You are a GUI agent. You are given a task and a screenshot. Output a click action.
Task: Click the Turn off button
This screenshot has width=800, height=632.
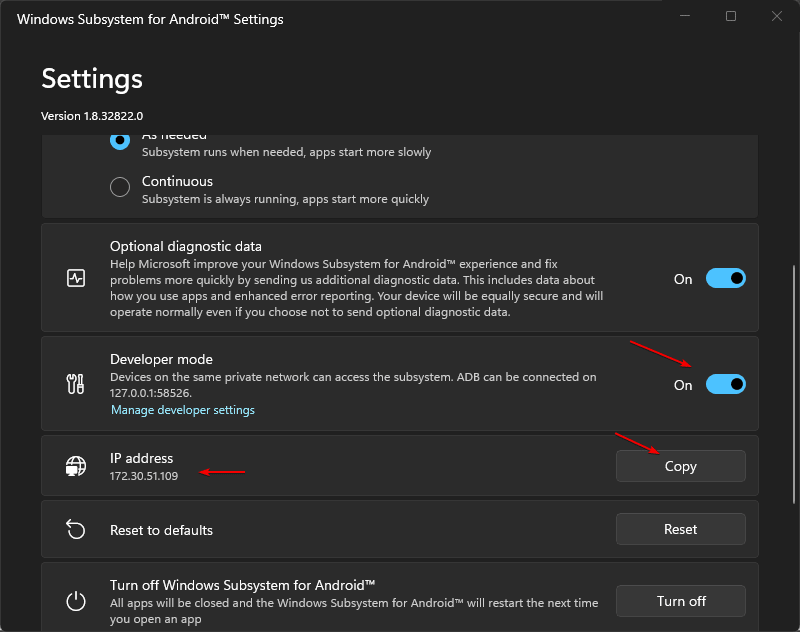tap(680, 601)
